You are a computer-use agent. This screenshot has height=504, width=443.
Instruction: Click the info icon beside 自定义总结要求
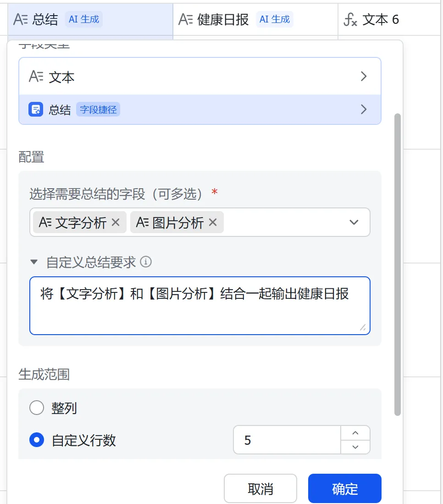pyautogui.click(x=146, y=262)
